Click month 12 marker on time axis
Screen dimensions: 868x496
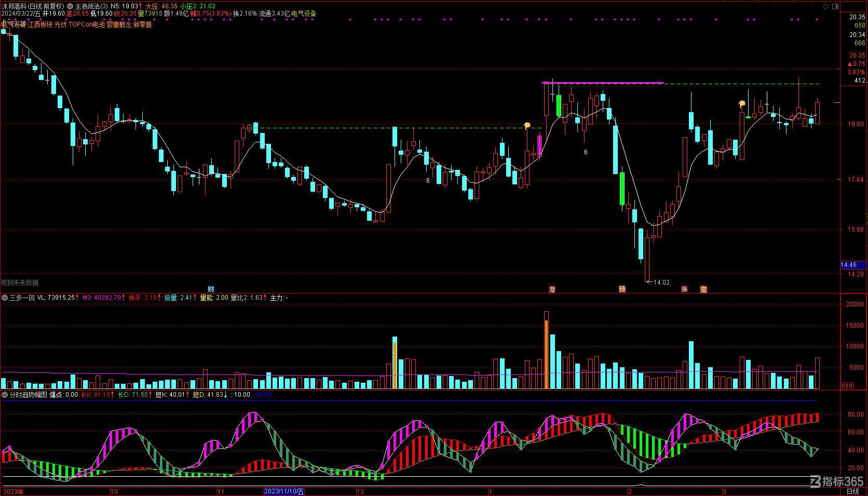point(360,491)
